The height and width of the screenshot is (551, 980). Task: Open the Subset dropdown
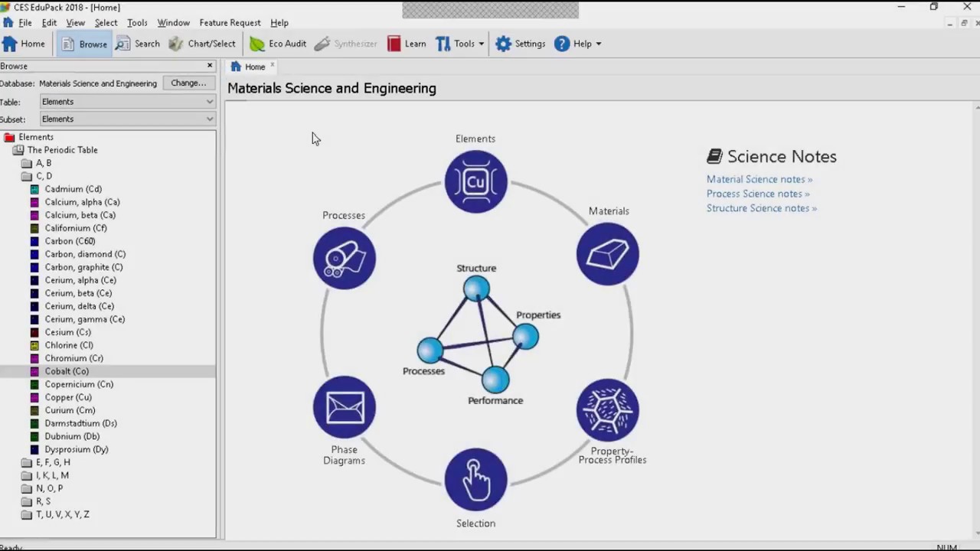click(x=128, y=119)
